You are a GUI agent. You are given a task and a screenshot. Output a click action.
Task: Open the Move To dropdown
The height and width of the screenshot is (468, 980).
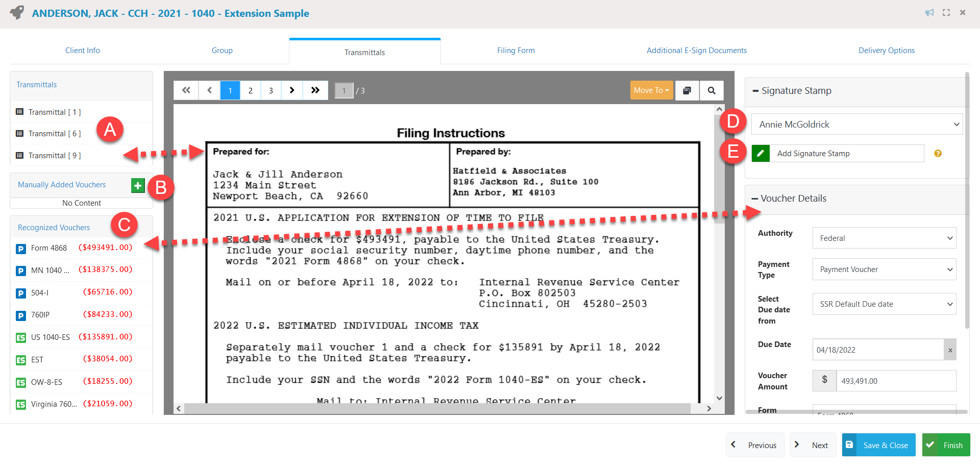point(651,90)
